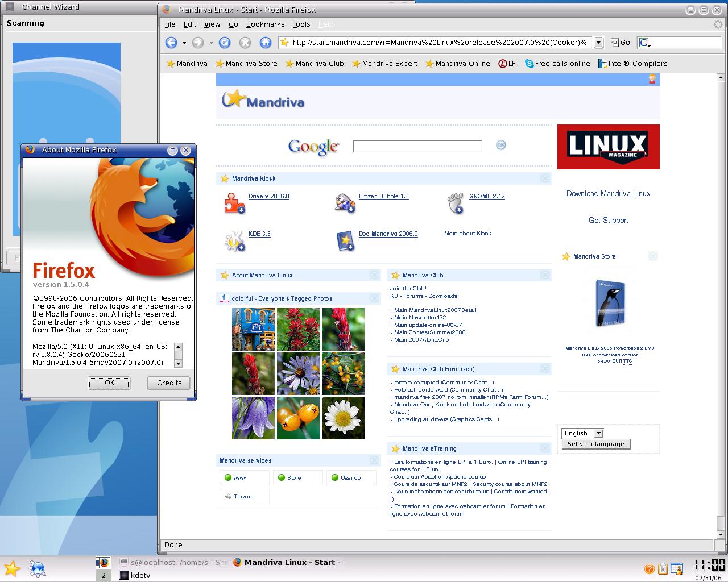
Task: Go to the home page icon
Action: pos(265,43)
